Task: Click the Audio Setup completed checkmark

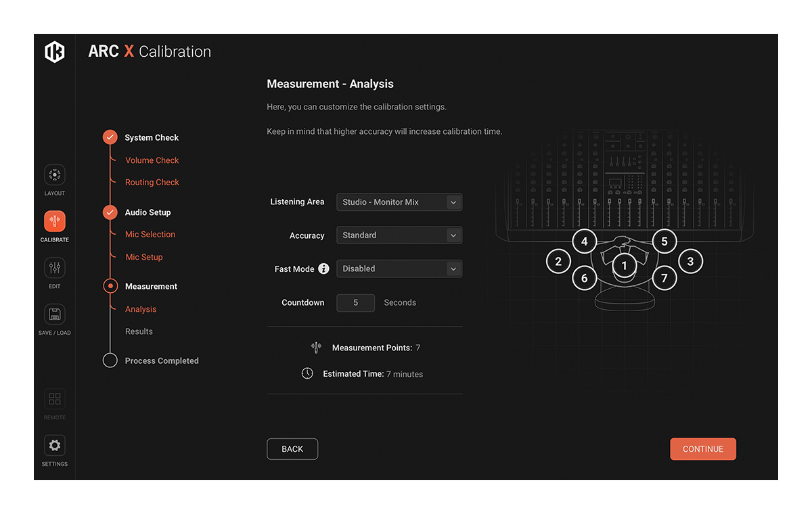Action: coord(110,212)
